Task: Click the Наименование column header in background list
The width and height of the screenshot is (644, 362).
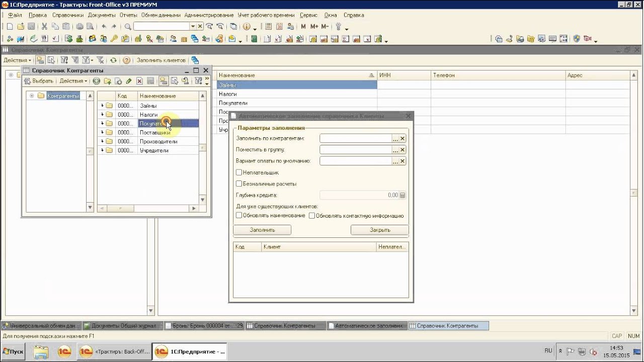Action: pos(297,75)
